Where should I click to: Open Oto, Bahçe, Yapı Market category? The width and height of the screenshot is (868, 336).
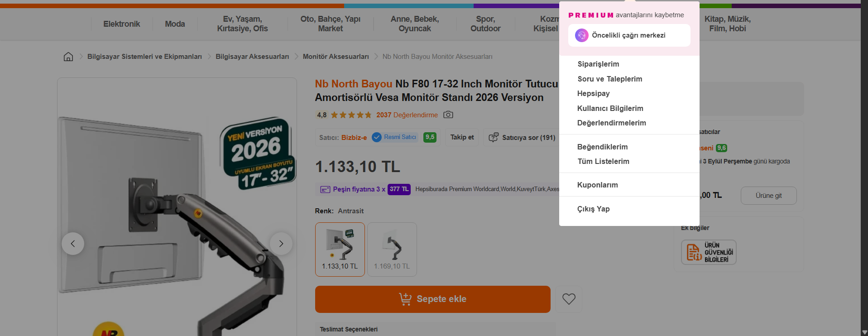pyautogui.click(x=330, y=24)
